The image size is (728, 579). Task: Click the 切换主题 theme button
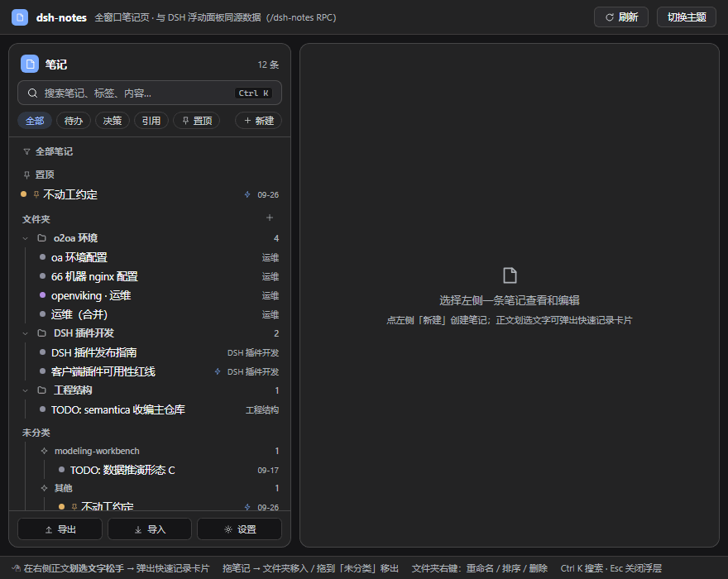[x=687, y=17]
